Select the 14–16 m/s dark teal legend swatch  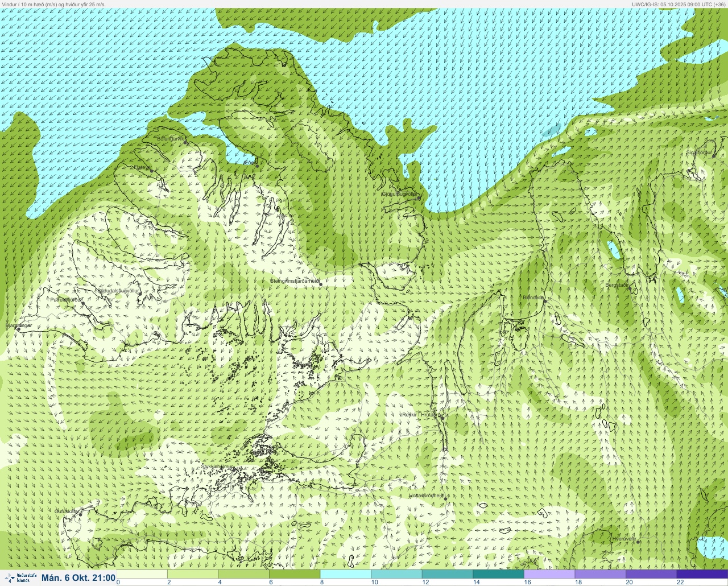click(498, 574)
